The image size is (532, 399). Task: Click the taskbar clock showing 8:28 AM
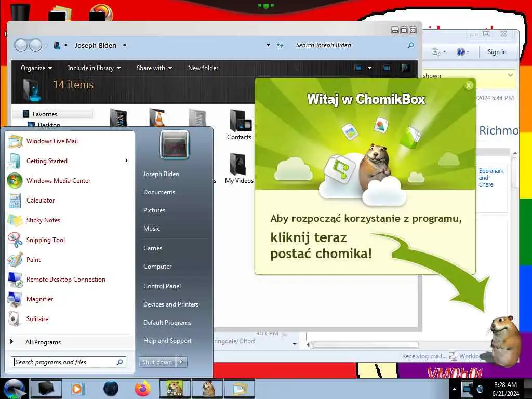coord(506,389)
